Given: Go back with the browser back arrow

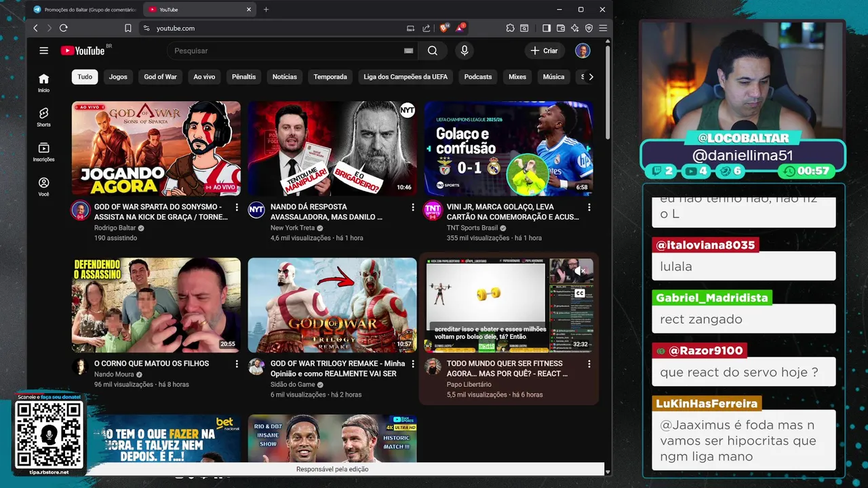Looking at the screenshot, I should tap(36, 28).
